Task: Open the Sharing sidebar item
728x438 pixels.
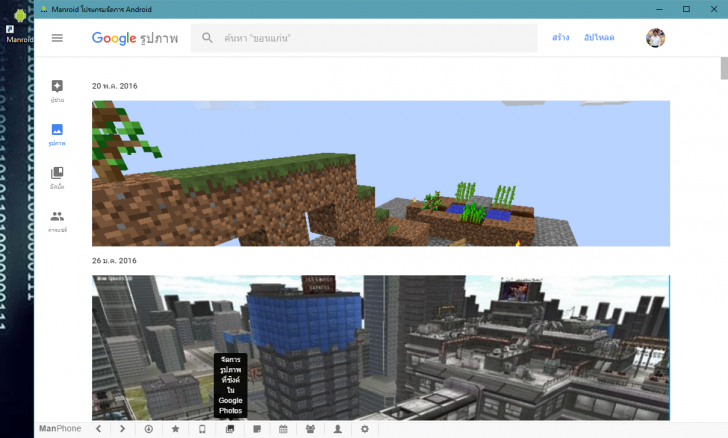Action: 57,221
